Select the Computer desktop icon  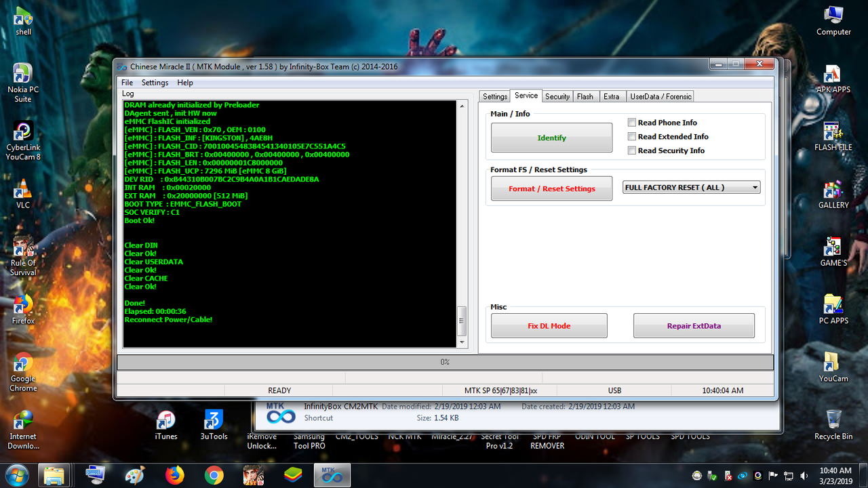click(x=833, y=21)
